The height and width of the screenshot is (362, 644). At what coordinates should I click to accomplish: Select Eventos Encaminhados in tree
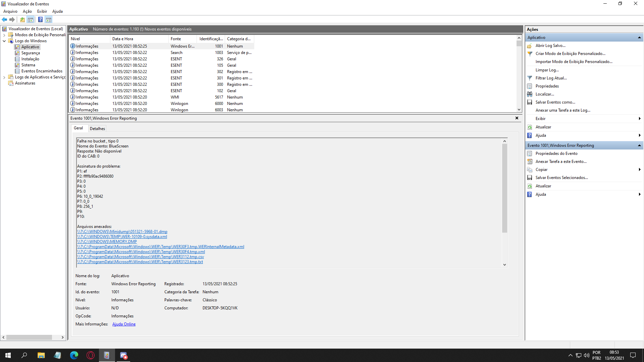42,71
